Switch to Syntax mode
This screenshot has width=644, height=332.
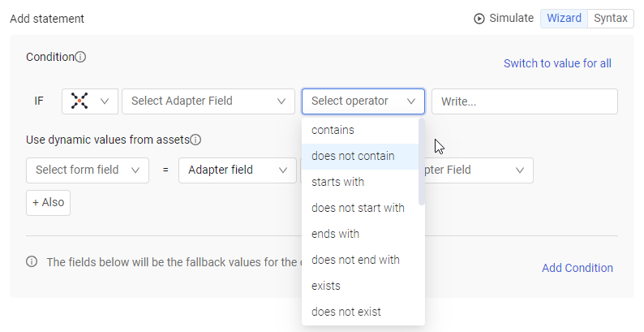610,18
